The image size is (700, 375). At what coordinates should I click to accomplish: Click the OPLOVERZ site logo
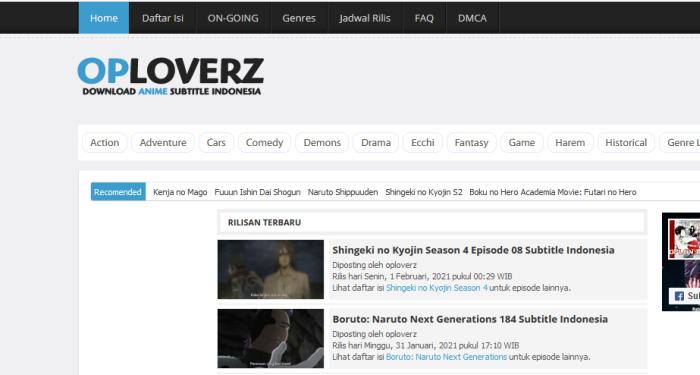click(171, 76)
